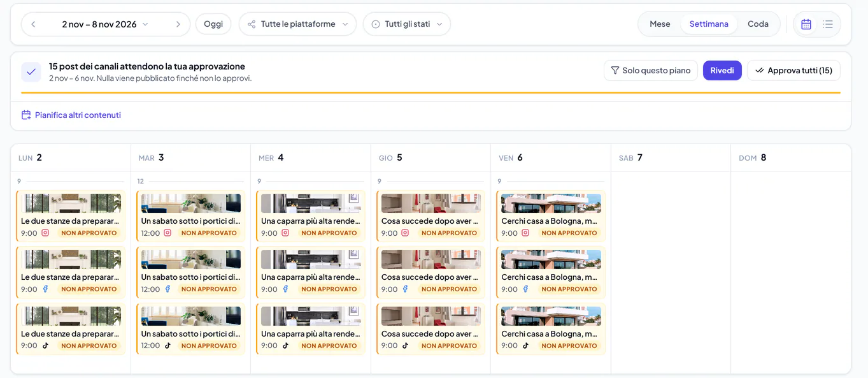Click Instagram icon on Un sabato sotto i portici post
The image size is (868, 378).
pyautogui.click(x=167, y=233)
